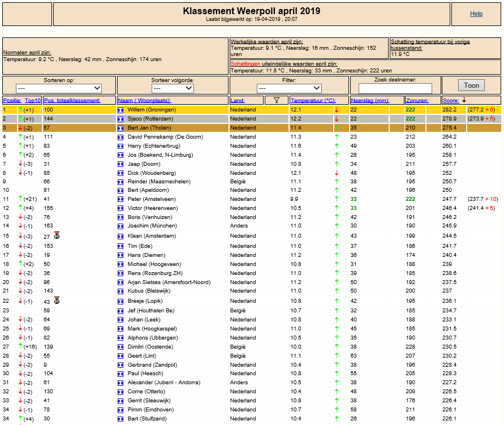Expand the Filter dropdown

289,88
